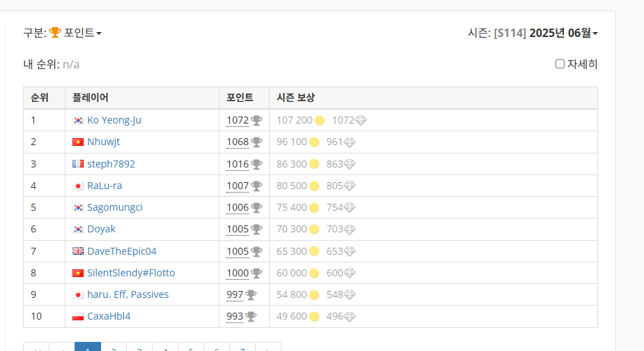
Task: Click the trophy icon beside 1006 points
Action: pos(256,207)
